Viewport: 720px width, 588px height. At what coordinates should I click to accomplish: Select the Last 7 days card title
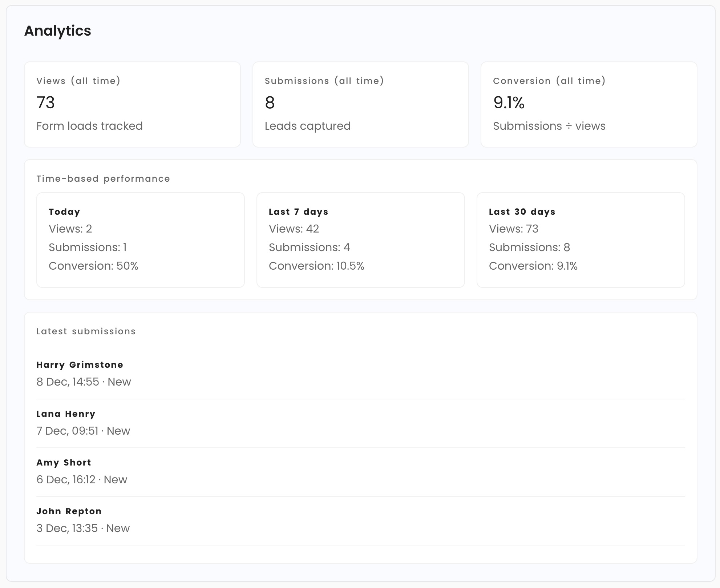coord(299,212)
